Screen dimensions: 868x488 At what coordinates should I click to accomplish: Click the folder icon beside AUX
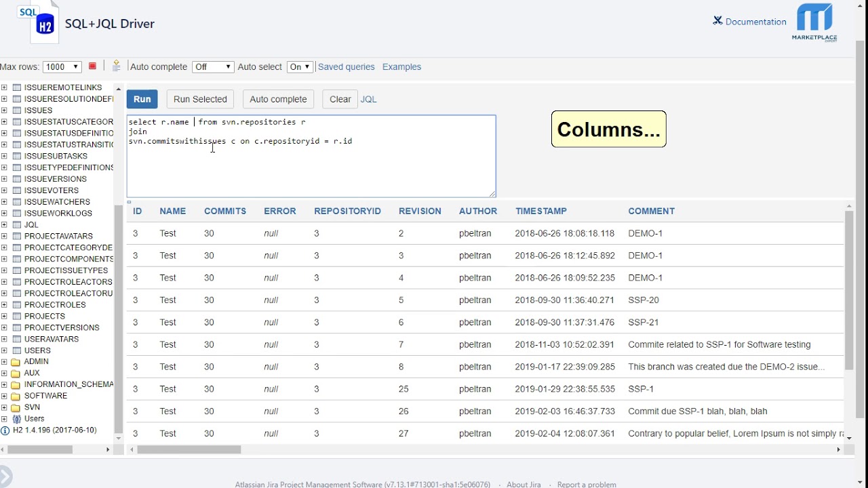coord(16,373)
